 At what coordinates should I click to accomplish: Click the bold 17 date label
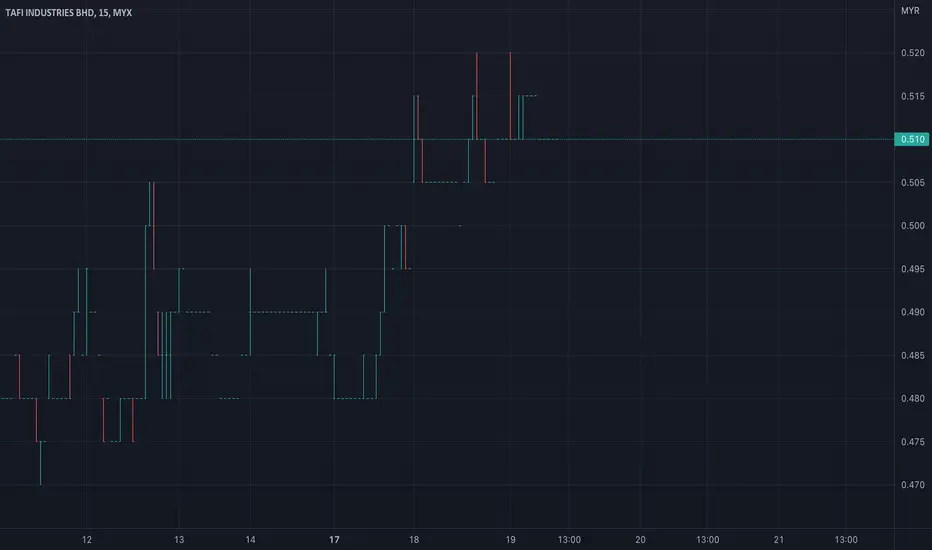(334, 540)
